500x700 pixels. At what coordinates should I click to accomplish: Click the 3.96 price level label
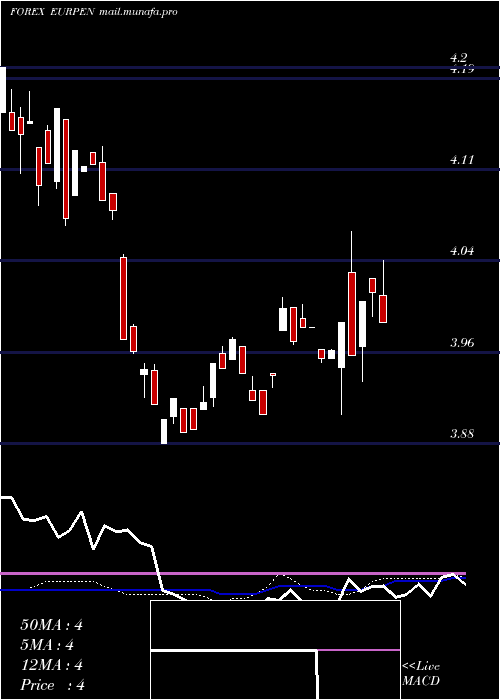pyautogui.click(x=462, y=342)
